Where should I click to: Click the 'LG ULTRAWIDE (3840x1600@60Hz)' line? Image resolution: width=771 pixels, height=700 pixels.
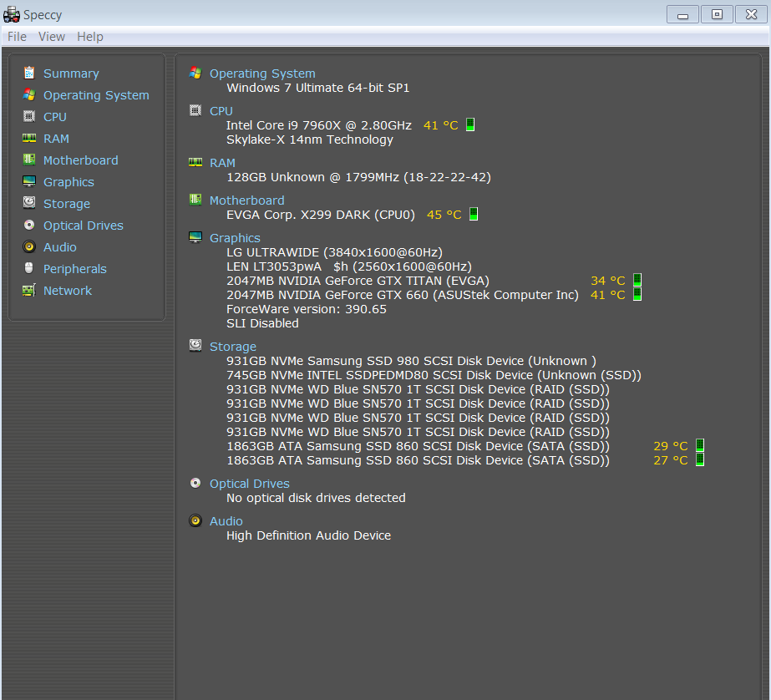pos(334,252)
